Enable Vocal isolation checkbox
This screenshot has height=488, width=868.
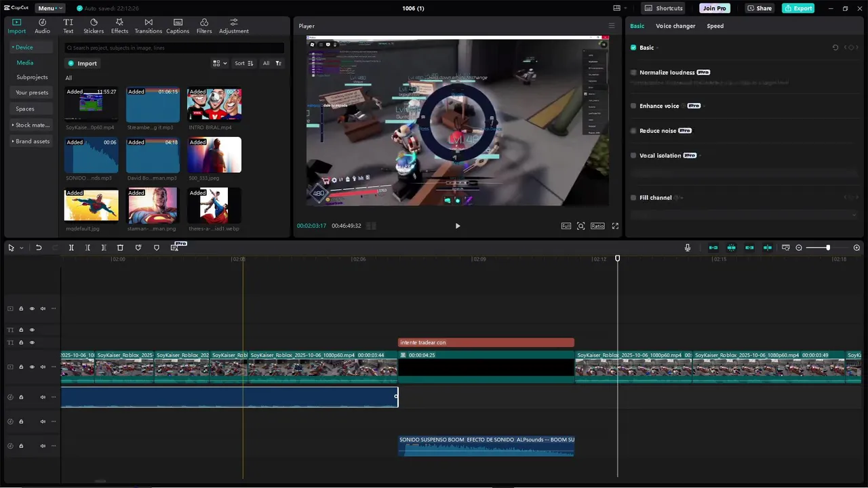633,155
